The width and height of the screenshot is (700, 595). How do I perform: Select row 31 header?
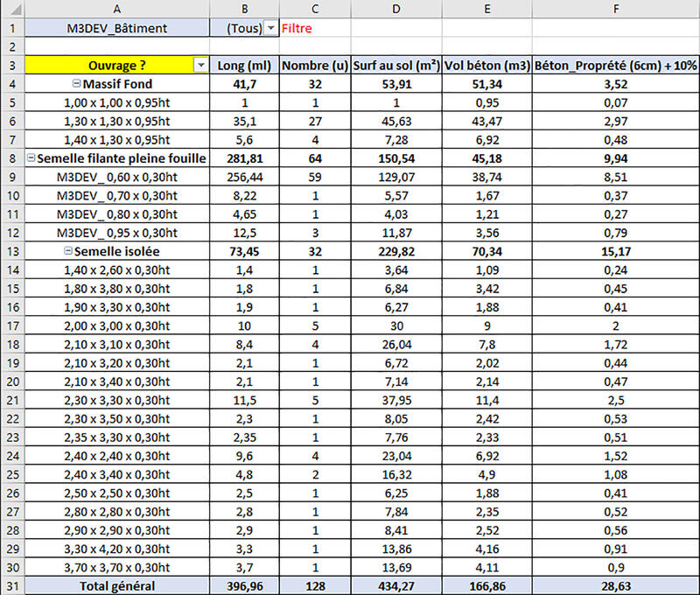[12, 585]
